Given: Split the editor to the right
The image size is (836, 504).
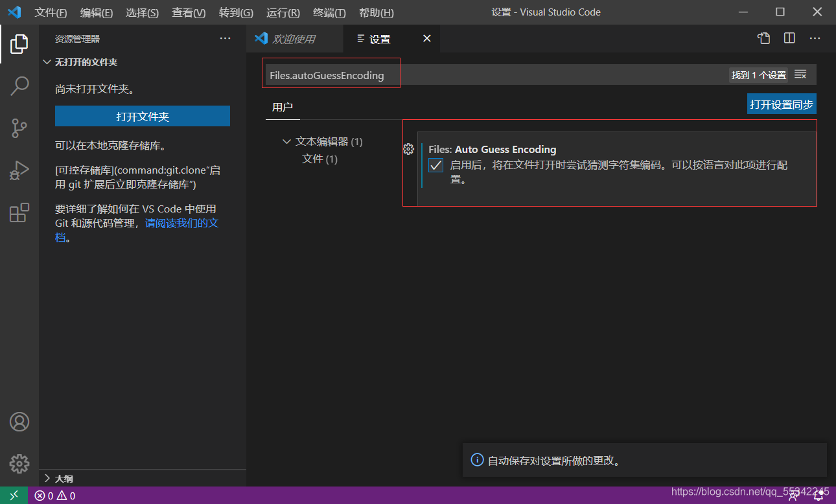Looking at the screenshot, I should (789, 38).
